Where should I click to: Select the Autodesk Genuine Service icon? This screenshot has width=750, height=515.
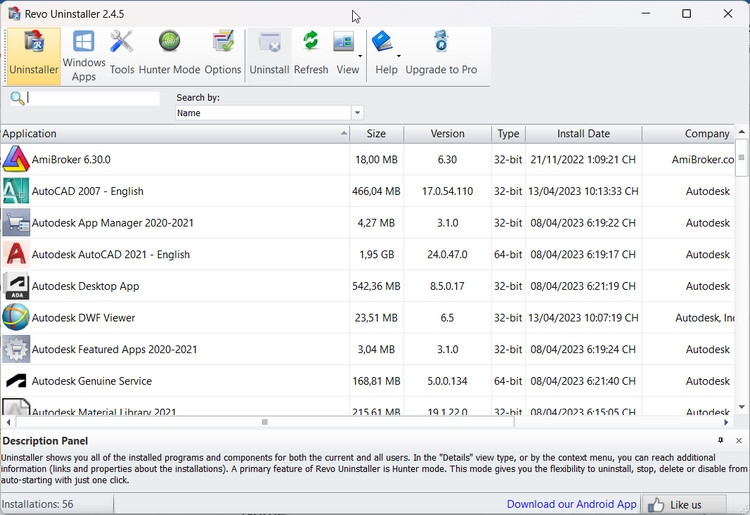pos(16,381)
